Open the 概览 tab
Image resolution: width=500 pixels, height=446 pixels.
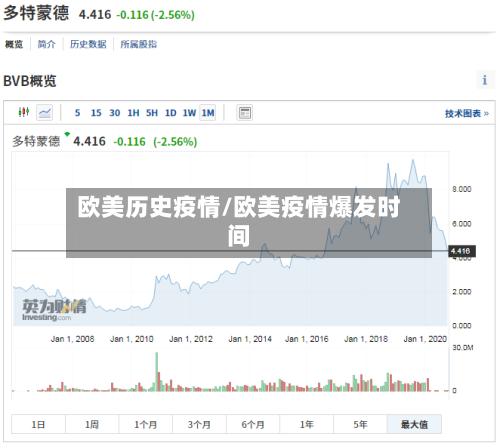(x=14, y=44)
